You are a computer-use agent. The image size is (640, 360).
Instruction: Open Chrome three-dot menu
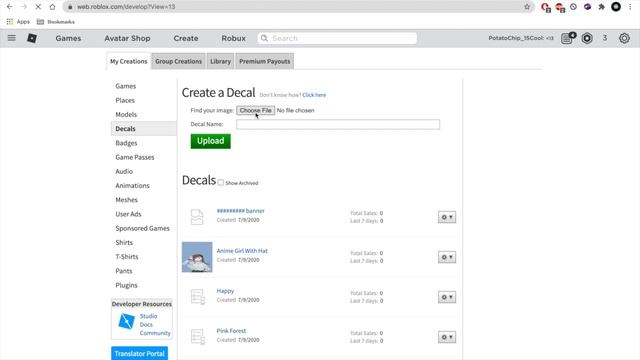point(630,7)
